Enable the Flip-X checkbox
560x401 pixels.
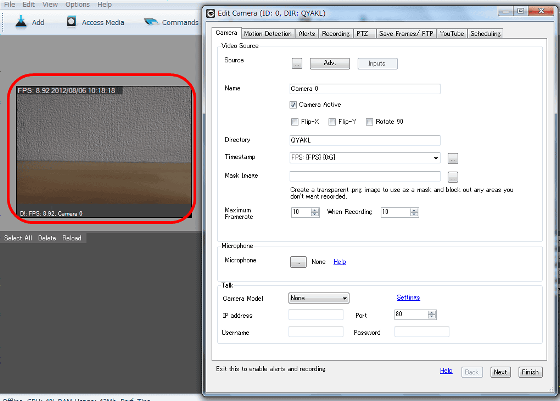coord(295,122)
